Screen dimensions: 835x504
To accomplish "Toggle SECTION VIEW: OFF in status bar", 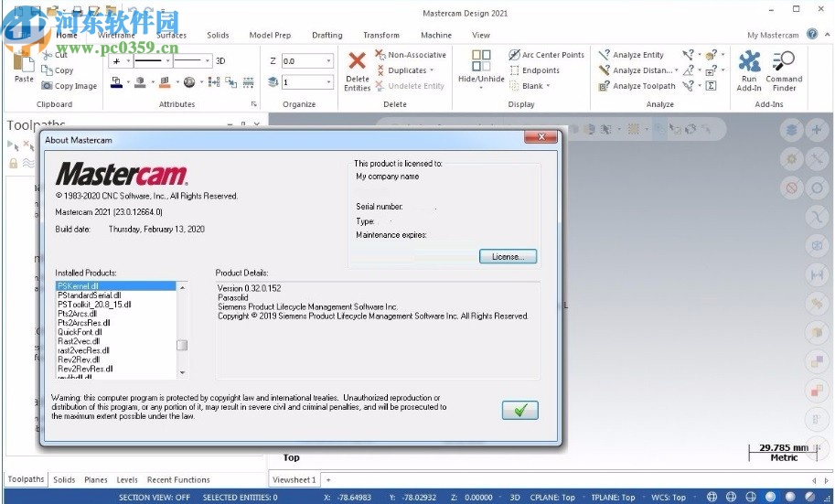I will coord(155,497).
